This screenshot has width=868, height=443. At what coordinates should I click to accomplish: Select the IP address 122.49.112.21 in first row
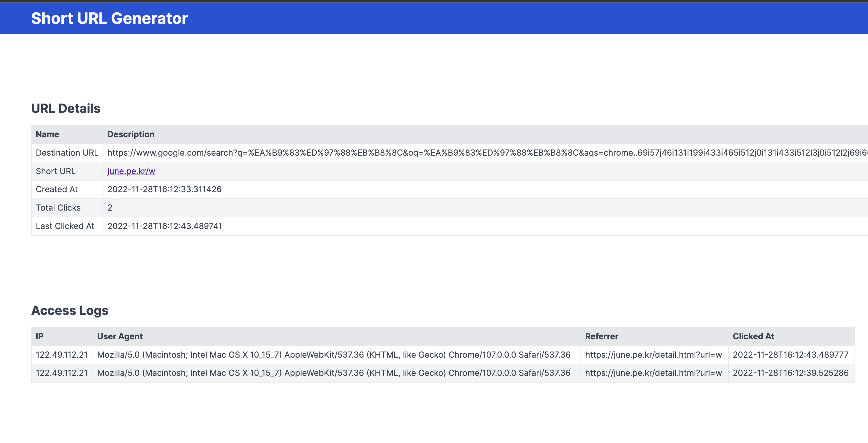click(x=62, y=355)
